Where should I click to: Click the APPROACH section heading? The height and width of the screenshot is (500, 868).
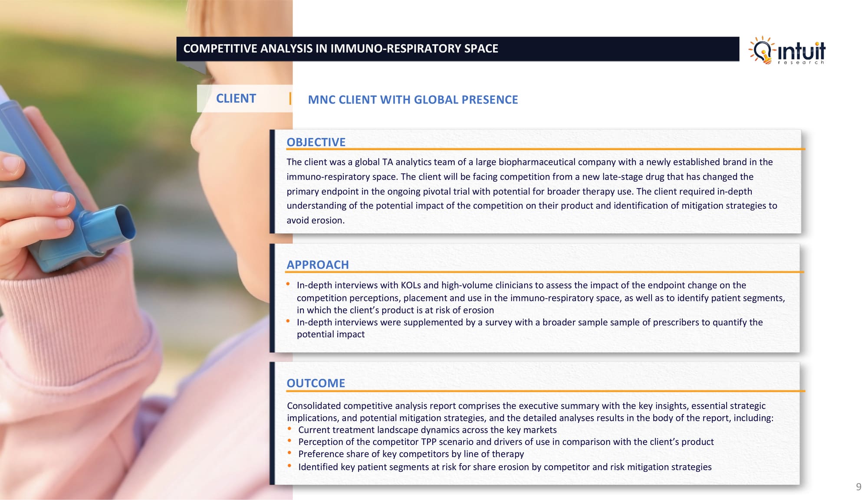[318, 265]
